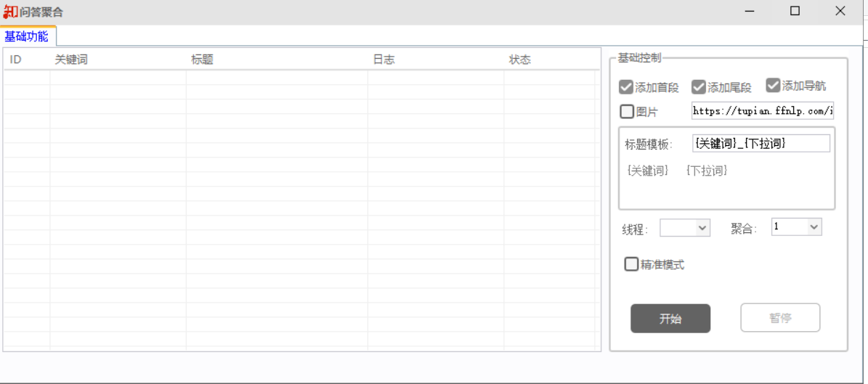Insert the {关键词} placeholder tag

648,171
